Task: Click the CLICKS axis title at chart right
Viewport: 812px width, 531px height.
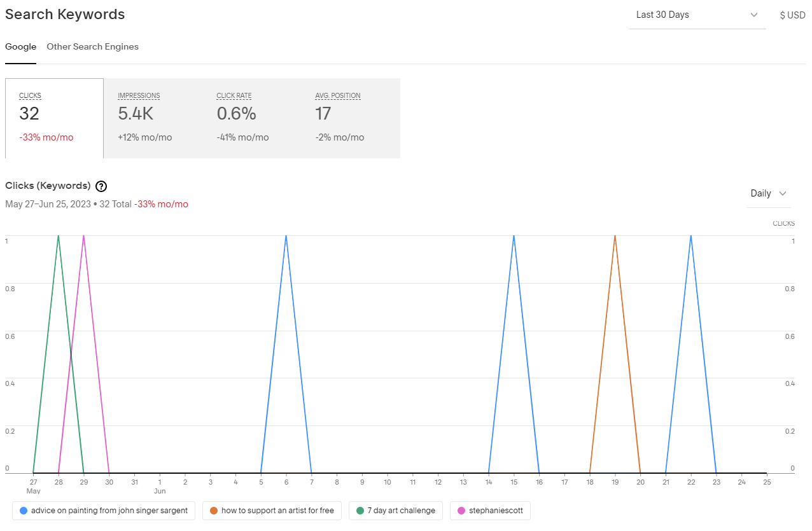Action: point(783,223)
